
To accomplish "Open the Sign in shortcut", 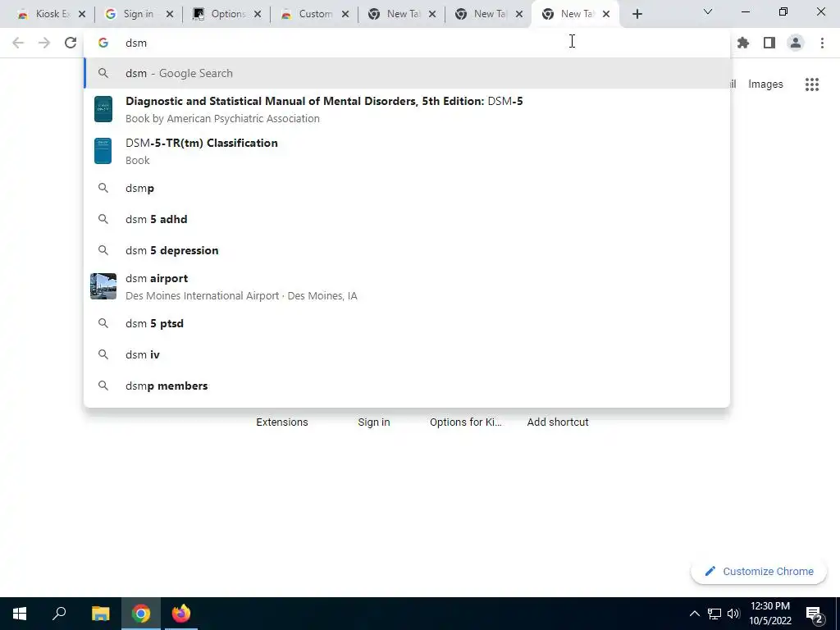I will (374, 422).
